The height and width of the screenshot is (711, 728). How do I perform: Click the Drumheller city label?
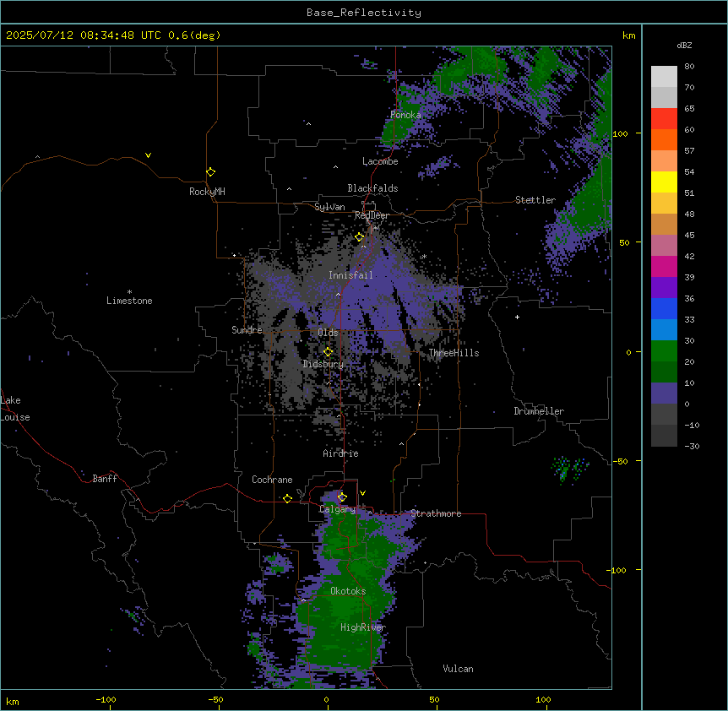point(539,411)
